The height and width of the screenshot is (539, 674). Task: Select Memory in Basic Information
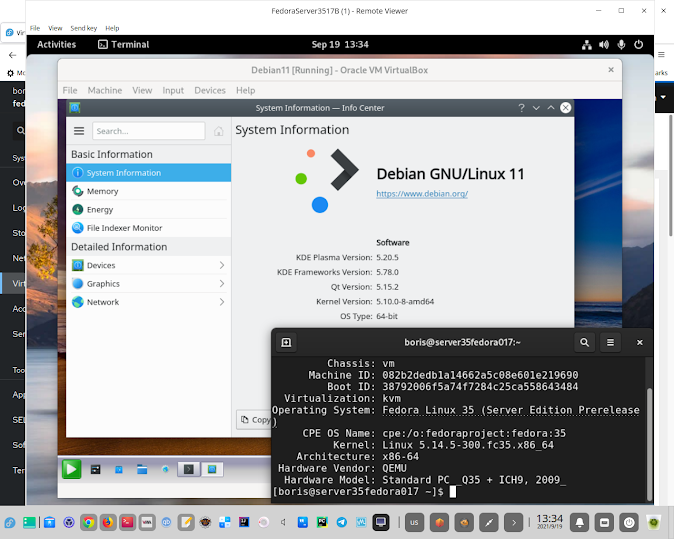[149, 191]
